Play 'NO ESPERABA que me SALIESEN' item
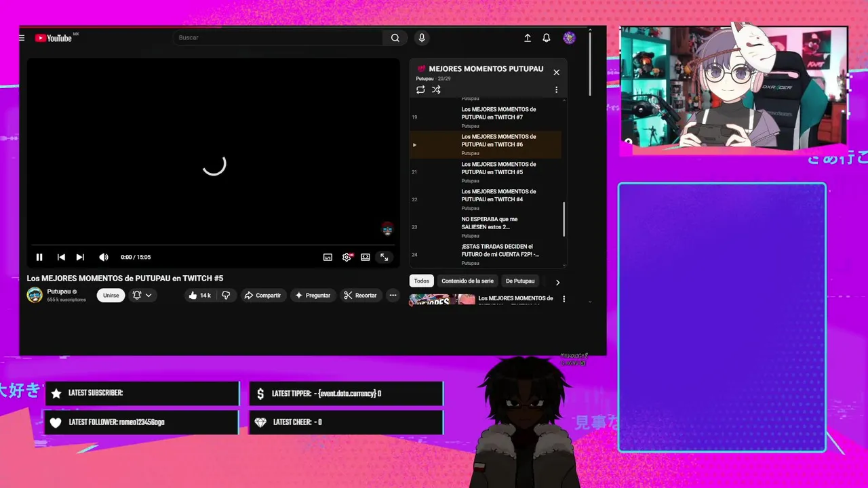The height and width of the screenshot is (488, 868). pyautogui.click(x=486, y=227)
